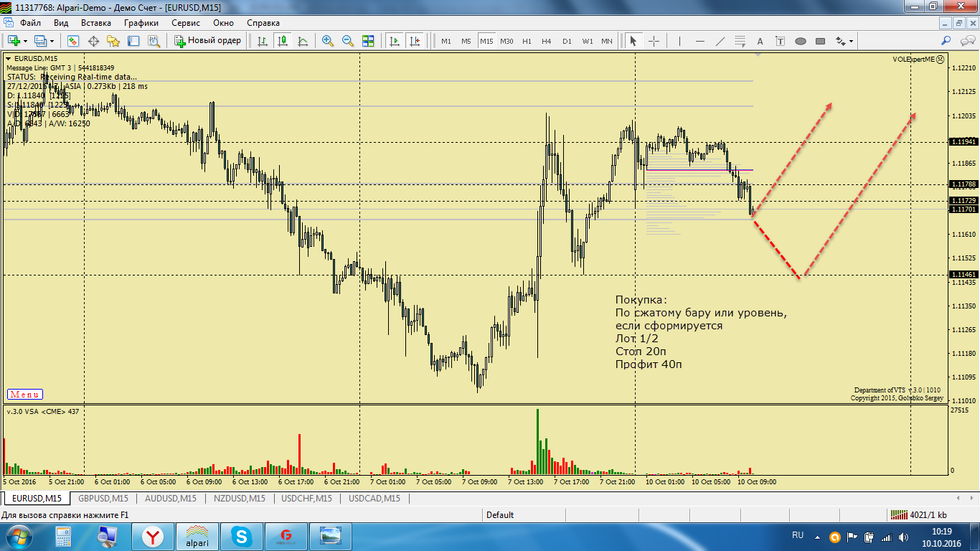Open the chat speech bubbles icon
Image resolution: width=980 pixels, height=551 pixels.
click(x=966, y=41)
